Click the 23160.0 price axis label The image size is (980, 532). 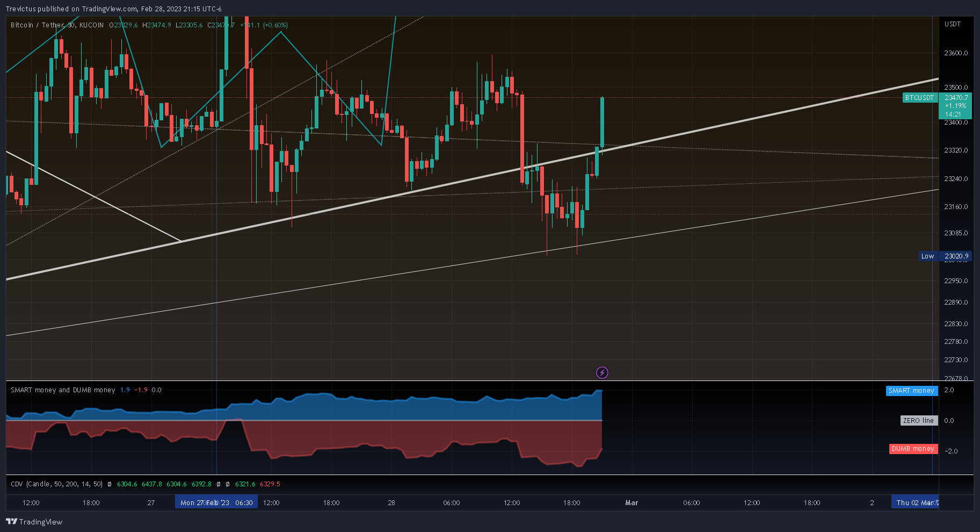pos(956,207)
